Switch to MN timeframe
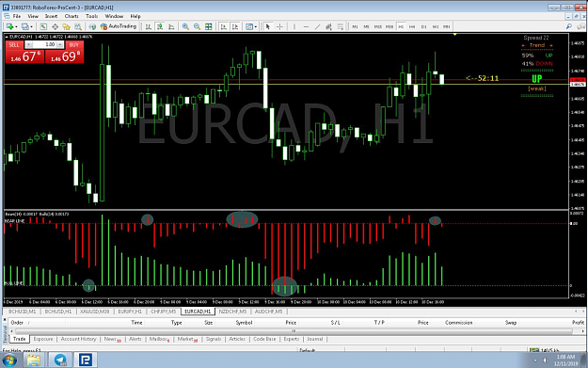The width and height of the screenshot is (588, 368). pos(447,26)
